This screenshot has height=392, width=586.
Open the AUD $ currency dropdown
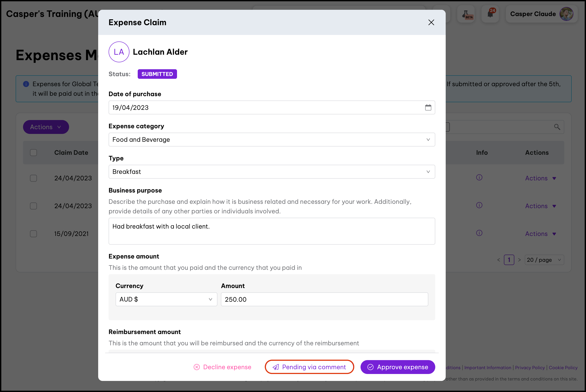point(166,299)
